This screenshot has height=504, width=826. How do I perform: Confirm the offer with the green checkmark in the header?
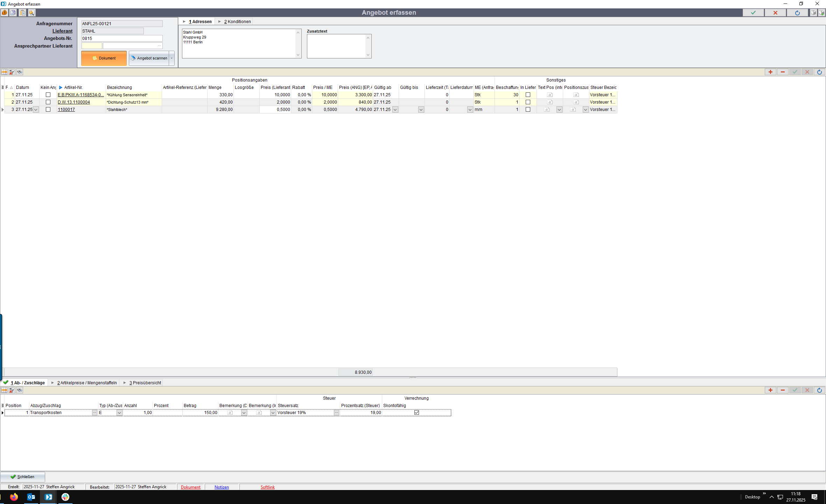[x=753, y=13]
